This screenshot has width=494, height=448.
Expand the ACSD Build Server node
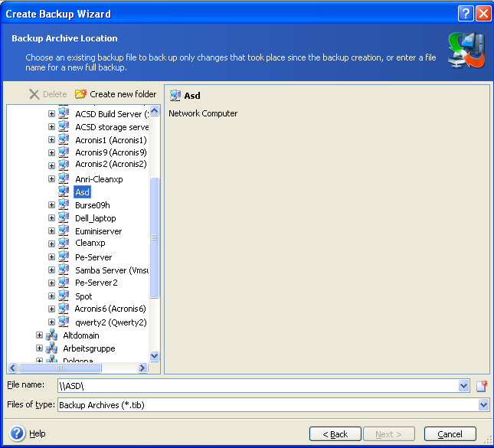[x=51, y=114]
